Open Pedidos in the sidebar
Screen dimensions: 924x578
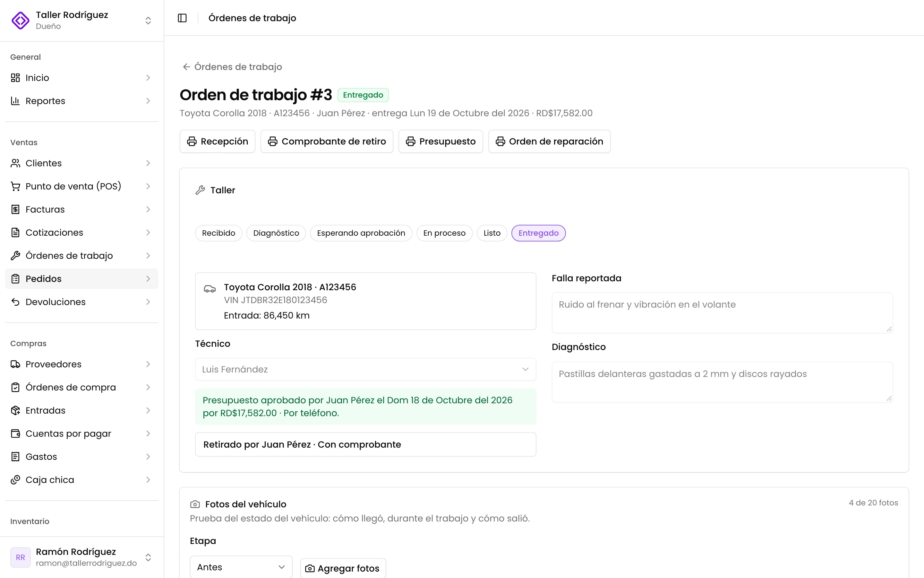(x=82, y=279)
